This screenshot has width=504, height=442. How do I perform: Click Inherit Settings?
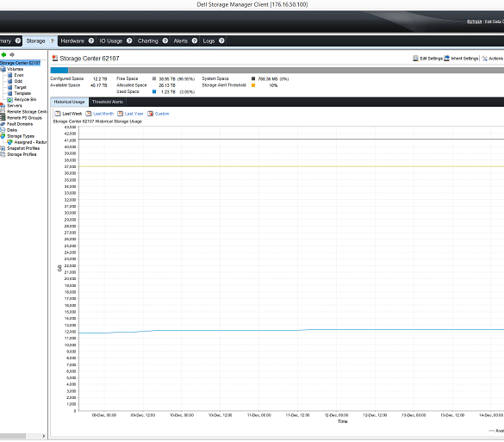461,59
